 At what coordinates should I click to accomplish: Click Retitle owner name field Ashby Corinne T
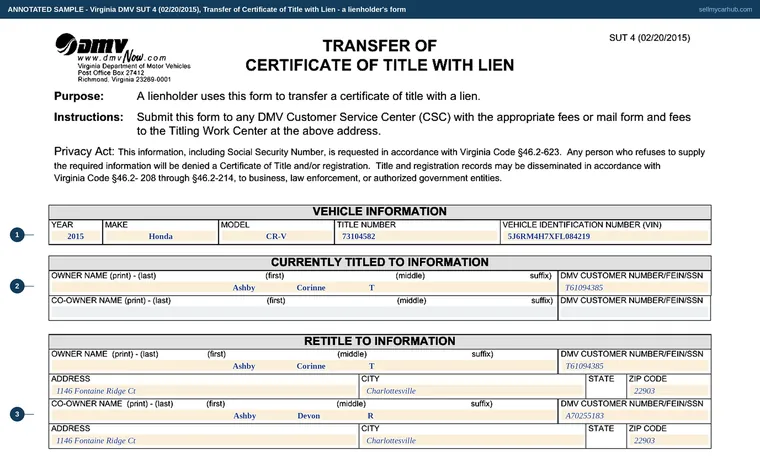pos(303,366)
